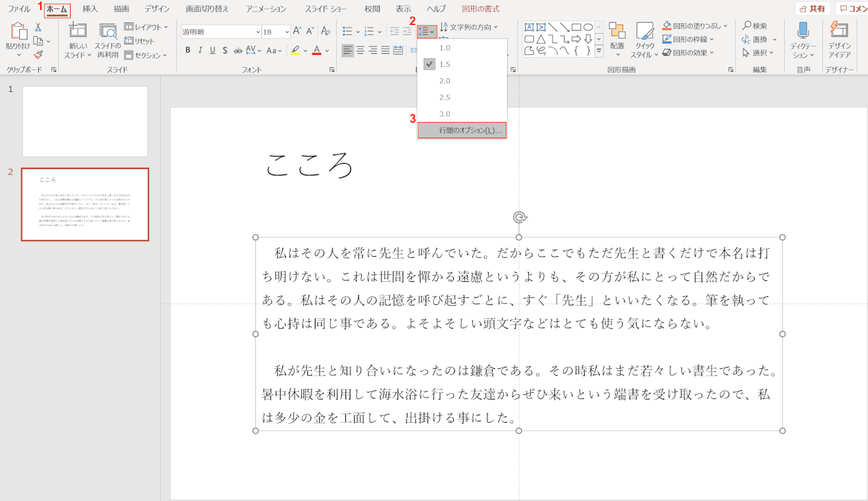Image resolution: width=868 pixels, height=501 pixels.
Task: Open the Slide Show (スライド ショー) tab
Action: [325, 9]
